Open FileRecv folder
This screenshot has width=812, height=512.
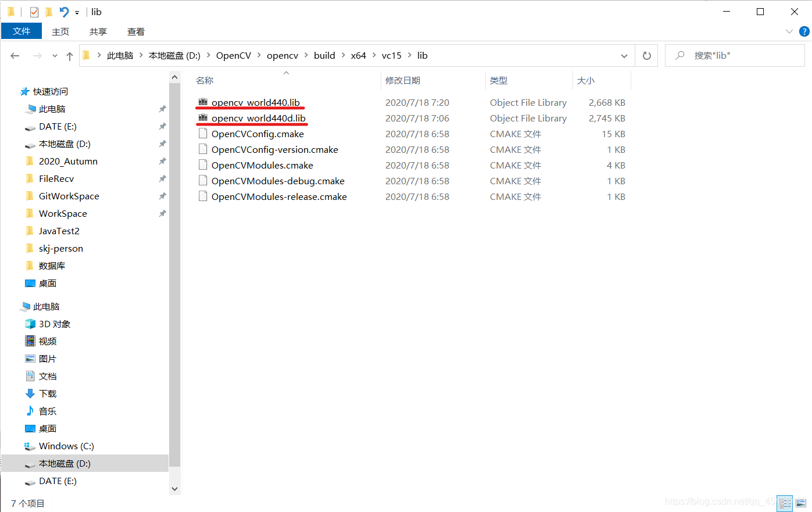tap(56, 178)
